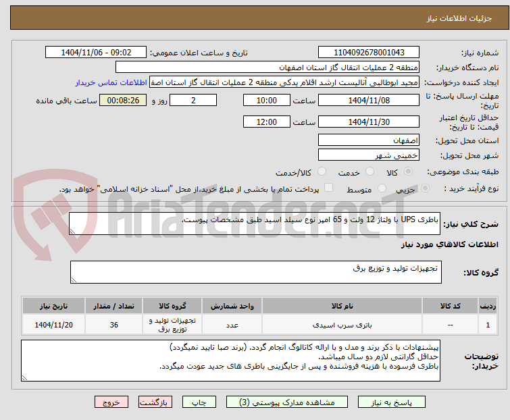The width and height of the screenshot is (510, 420).
Task: Click the row number cell 1
Action: pos(488,325)
